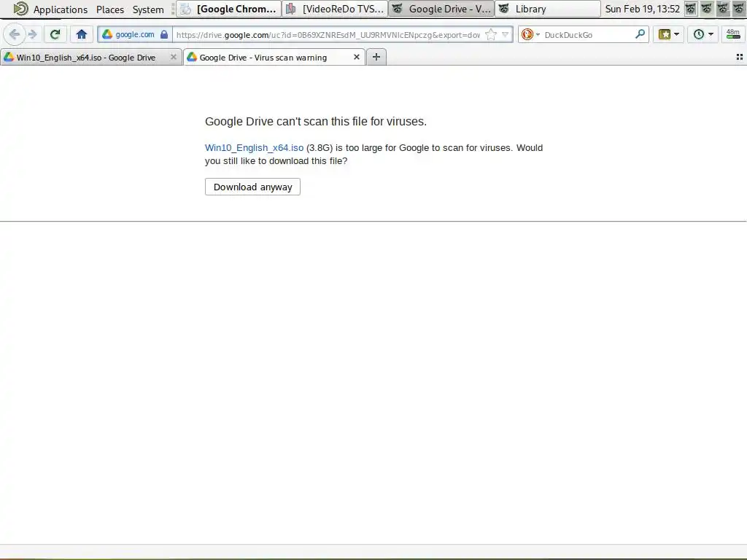Select the last workspace in the panel switcher

(x=738, y=9)
